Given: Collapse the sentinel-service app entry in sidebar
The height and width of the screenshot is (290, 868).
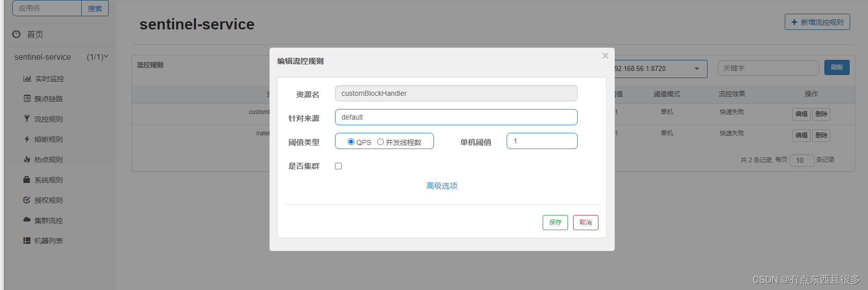Looking at the screenshot, I should point(61,57).
